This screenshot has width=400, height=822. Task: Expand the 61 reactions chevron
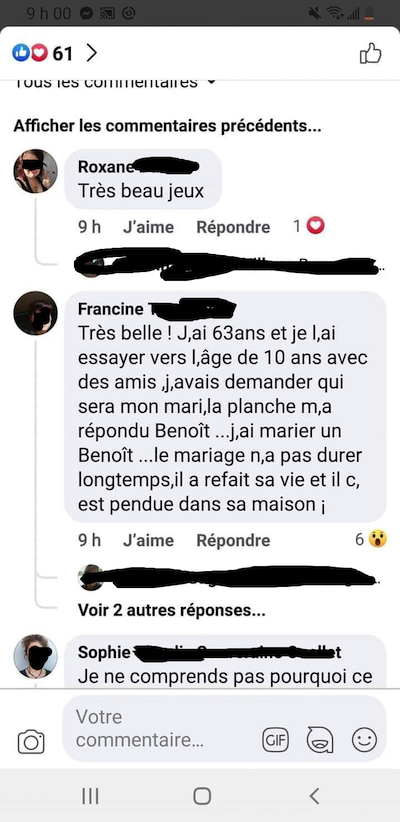coord(91,53)
